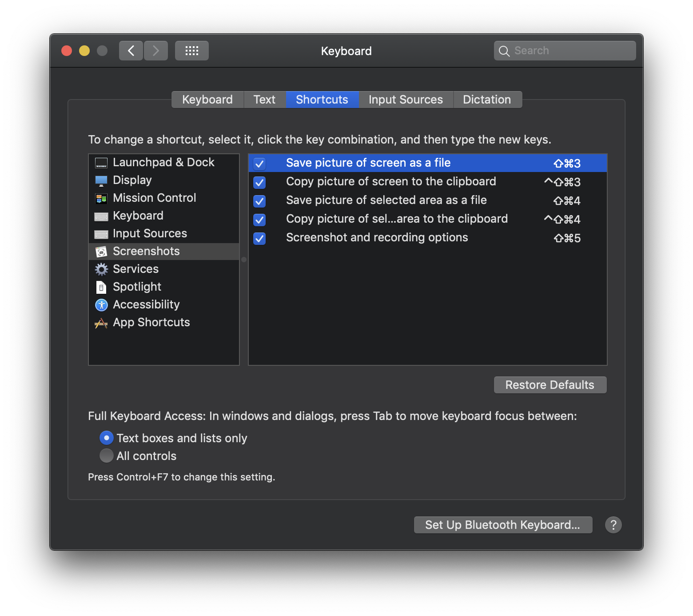
Task: Disable 'Save picture of selected area as a file'
Action: pyautogui.click(x=259, y=201)
